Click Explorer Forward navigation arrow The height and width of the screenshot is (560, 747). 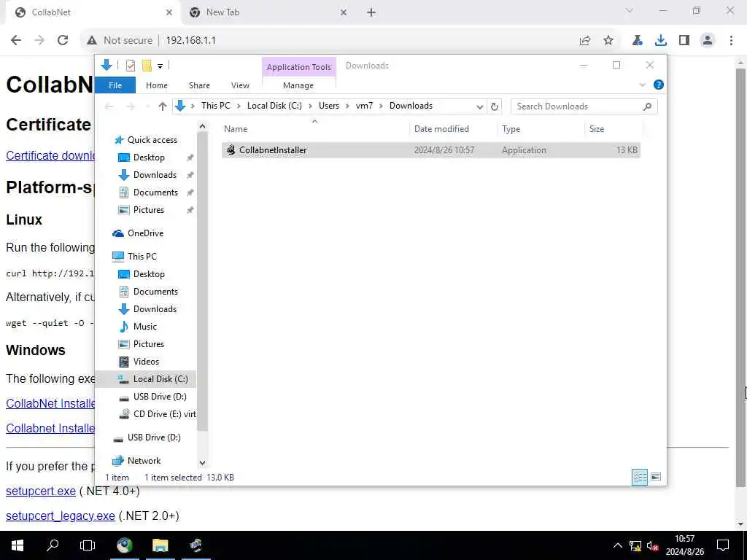tap(131, 106)
